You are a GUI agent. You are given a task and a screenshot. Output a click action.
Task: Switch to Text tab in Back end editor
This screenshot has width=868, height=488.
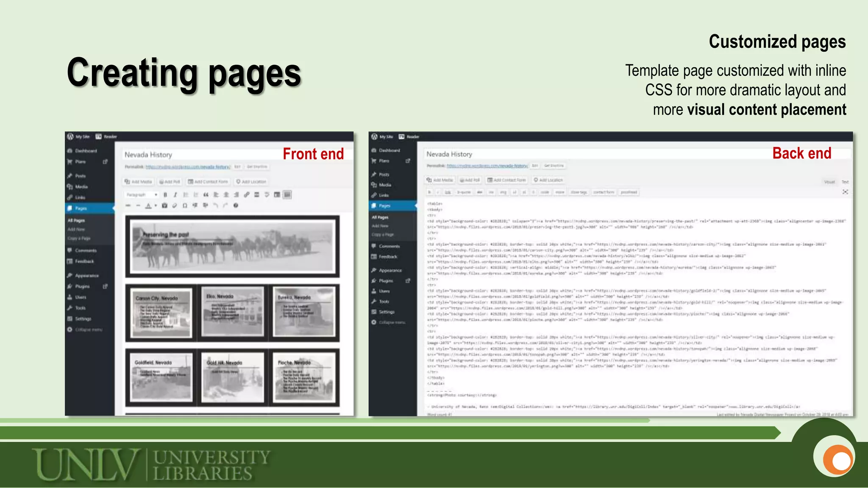(x=845, y=182)
